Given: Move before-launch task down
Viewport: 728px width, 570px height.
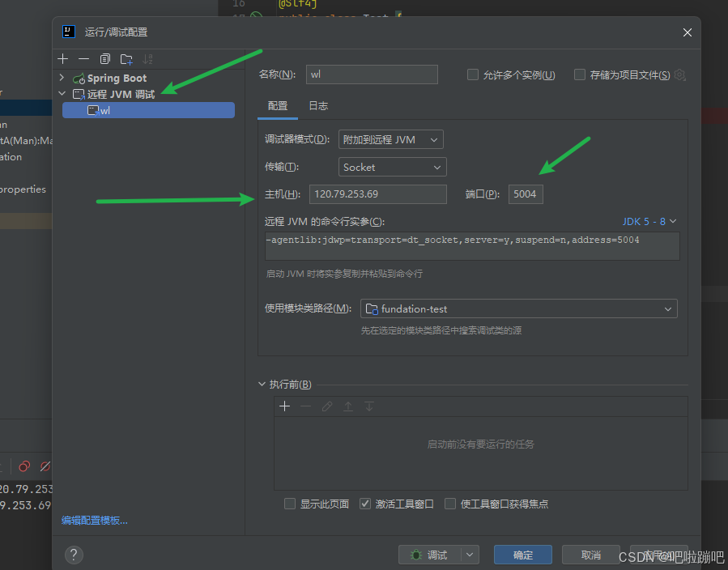Looking at the screenshot, I should click(369, 406).
